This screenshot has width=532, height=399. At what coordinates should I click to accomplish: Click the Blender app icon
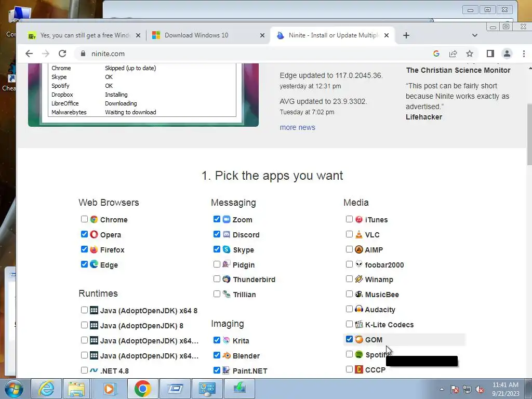point(227,355)
